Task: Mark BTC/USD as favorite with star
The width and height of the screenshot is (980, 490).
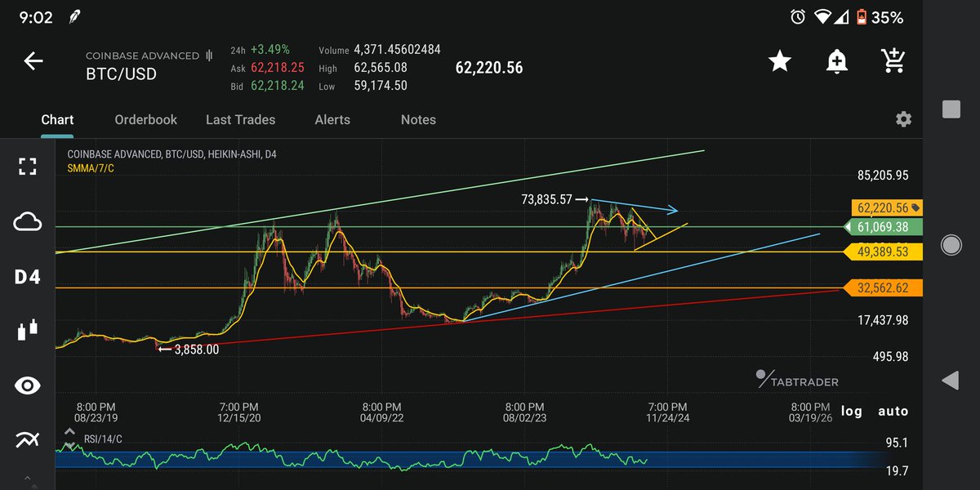Action: 780,61
